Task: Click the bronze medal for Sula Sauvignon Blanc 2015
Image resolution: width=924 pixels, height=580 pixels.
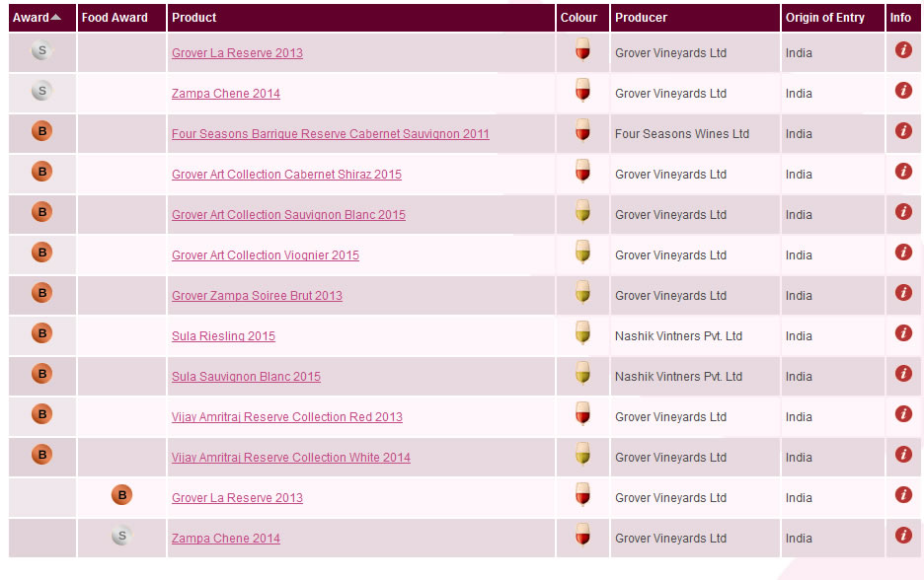Action: pos(41,373)
